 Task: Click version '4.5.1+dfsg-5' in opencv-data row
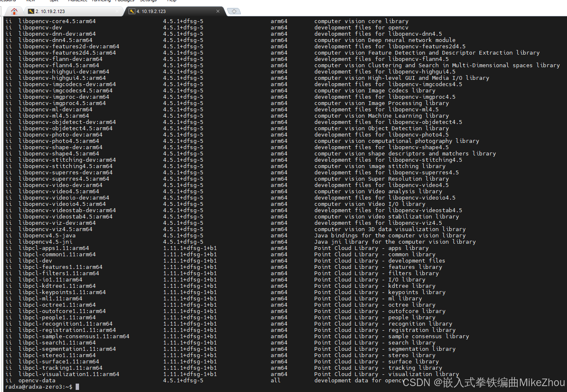183,380
